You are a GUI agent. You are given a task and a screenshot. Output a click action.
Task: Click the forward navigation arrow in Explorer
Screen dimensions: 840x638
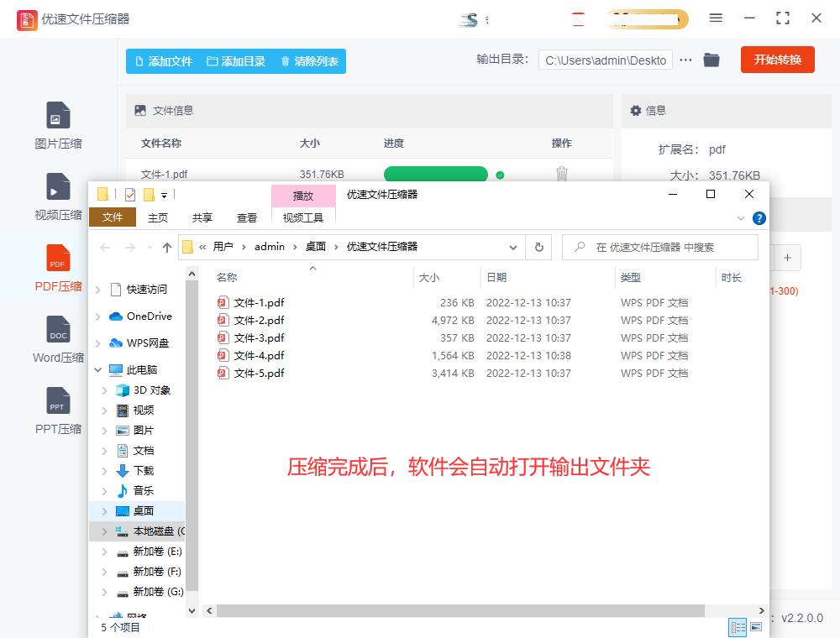point(129,248)
